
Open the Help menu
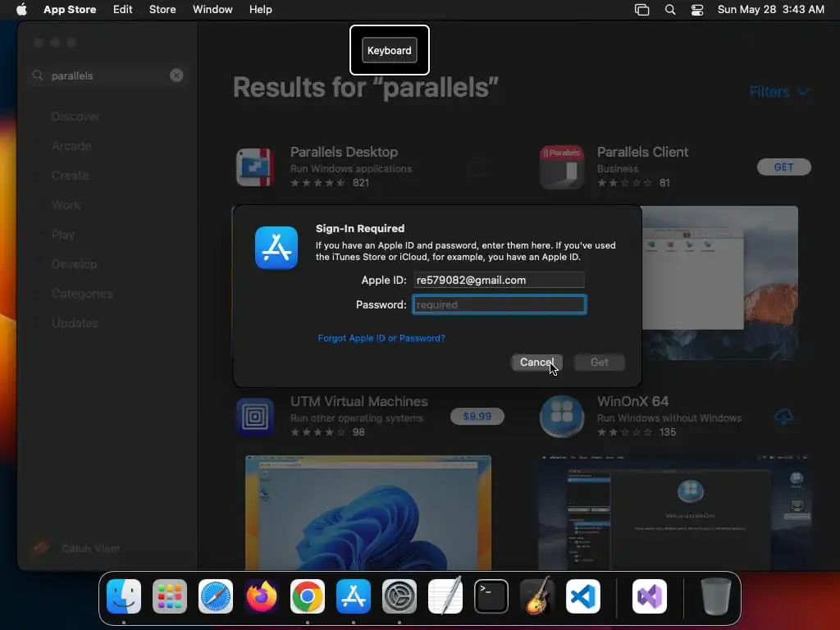pos(260,9)
